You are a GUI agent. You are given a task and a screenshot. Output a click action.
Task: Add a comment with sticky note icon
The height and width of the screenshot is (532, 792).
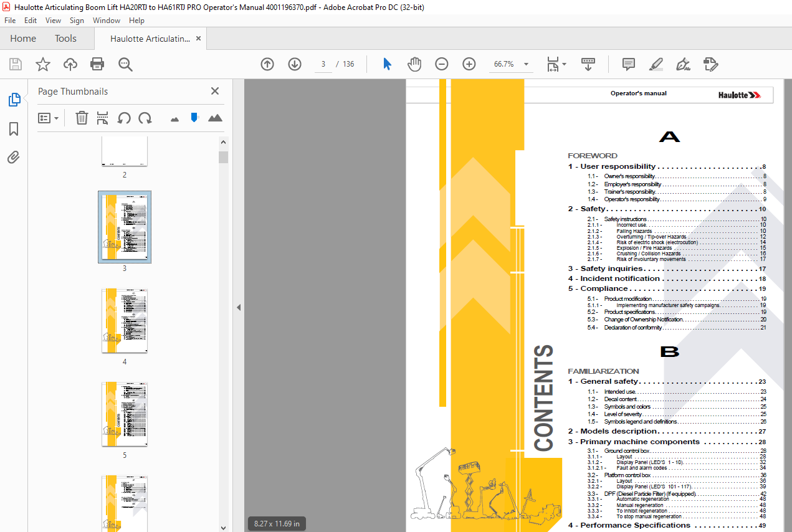(x=629, y=64)
